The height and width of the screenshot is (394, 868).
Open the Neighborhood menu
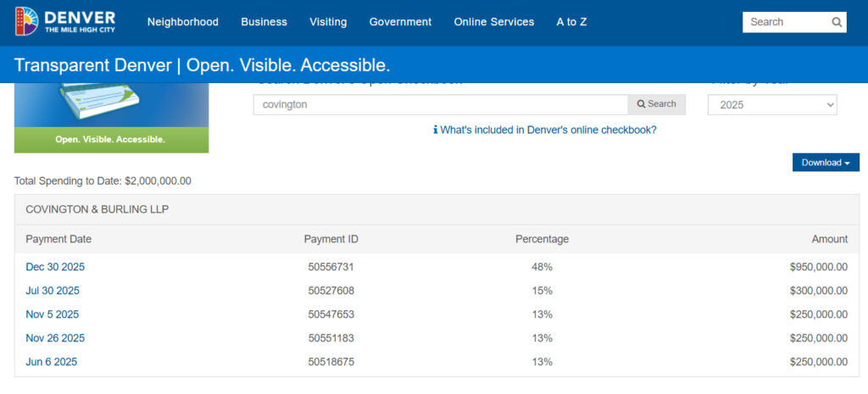click(183, 22)
